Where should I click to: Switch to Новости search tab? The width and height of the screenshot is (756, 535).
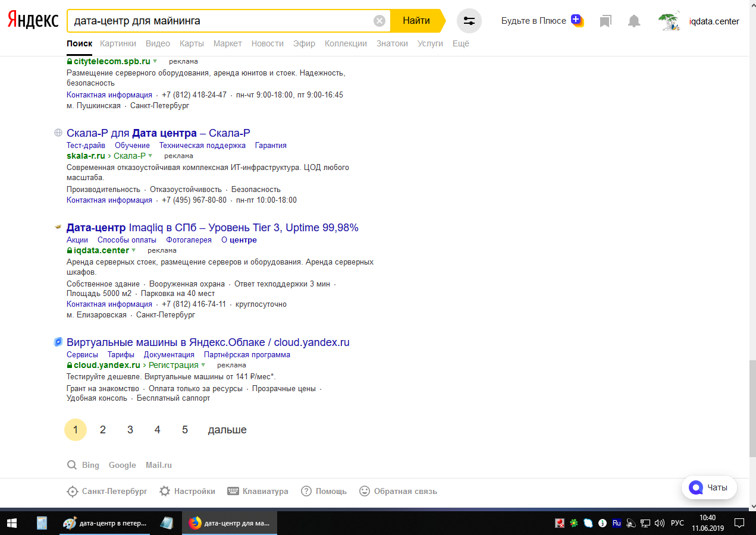click(268, 43)
